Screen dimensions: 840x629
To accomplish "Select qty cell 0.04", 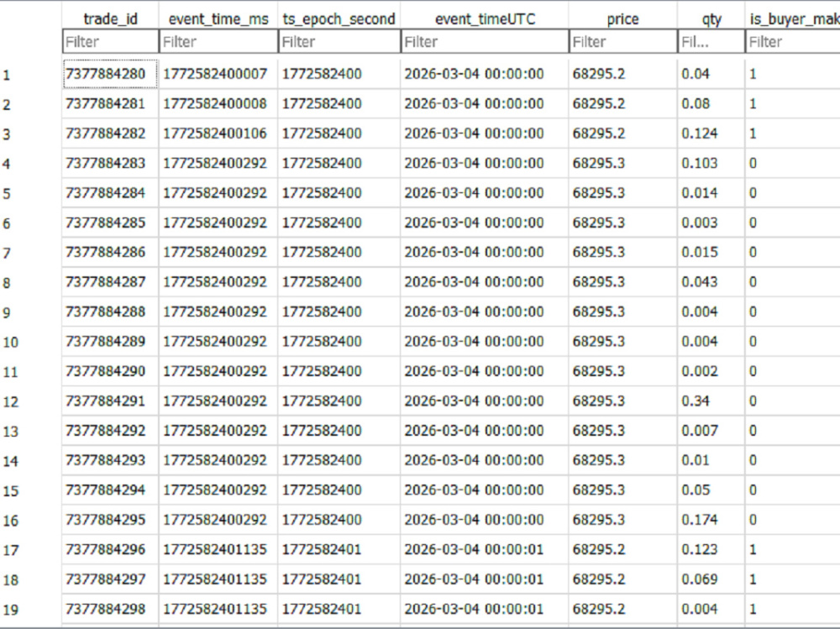I will pyautogui.click(x=711, y=74).
